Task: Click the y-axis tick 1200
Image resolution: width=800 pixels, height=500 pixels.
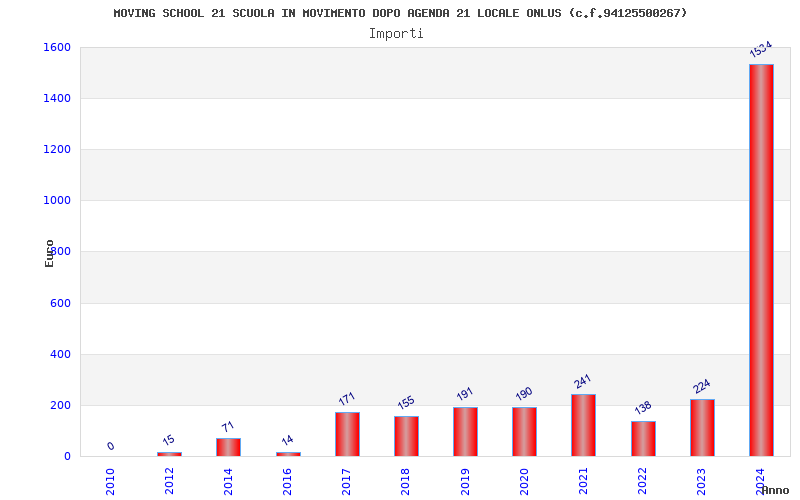Action: [57, 149]
